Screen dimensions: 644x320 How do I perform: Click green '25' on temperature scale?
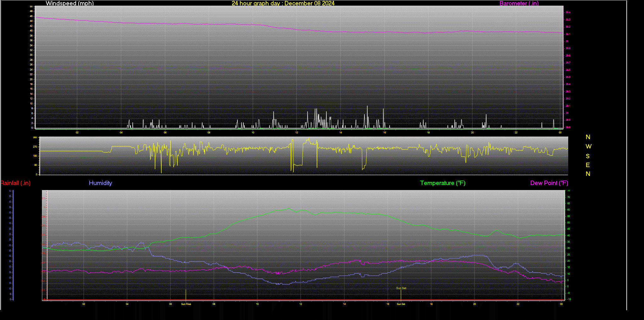(x=569, y=255)
